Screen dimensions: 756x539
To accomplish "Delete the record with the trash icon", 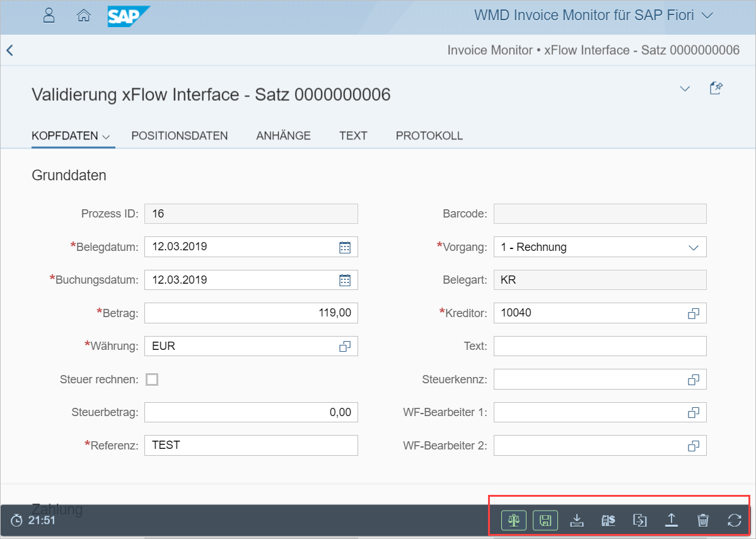I will (703, 521).
